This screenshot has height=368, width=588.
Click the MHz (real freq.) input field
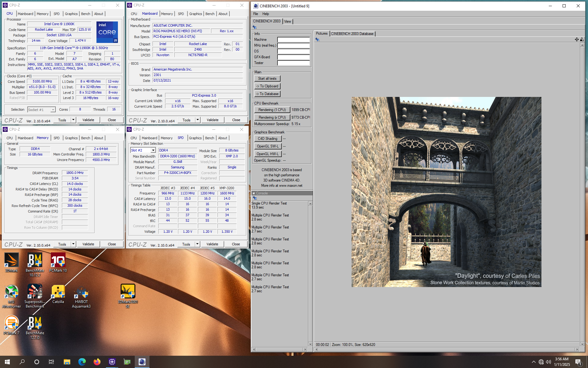pos(293,45)
